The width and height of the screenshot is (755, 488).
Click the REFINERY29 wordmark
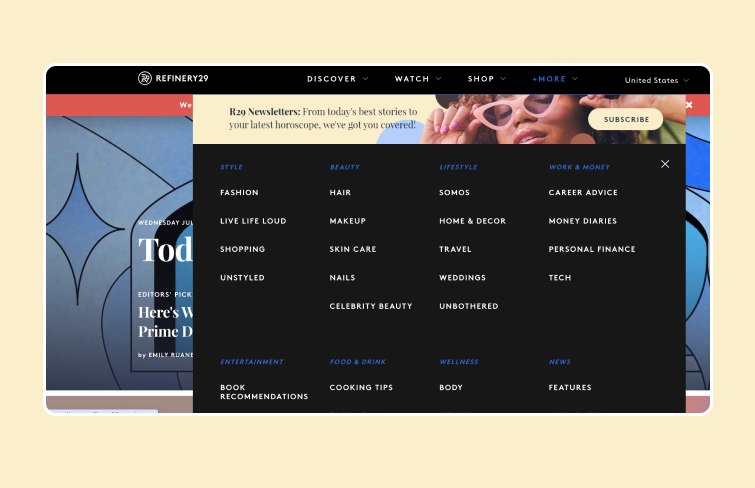point(182,78)
